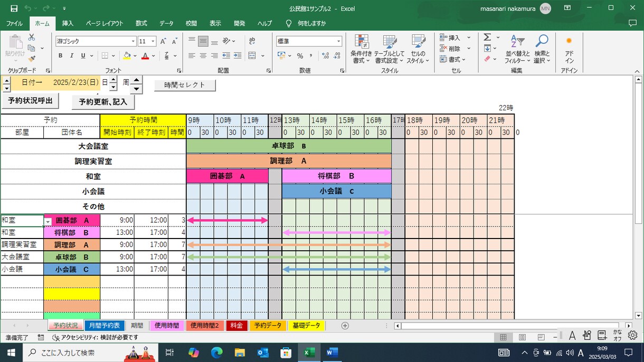644x362 pixels.
Task: Open Word from the taskbar
Action: [332, 353]
